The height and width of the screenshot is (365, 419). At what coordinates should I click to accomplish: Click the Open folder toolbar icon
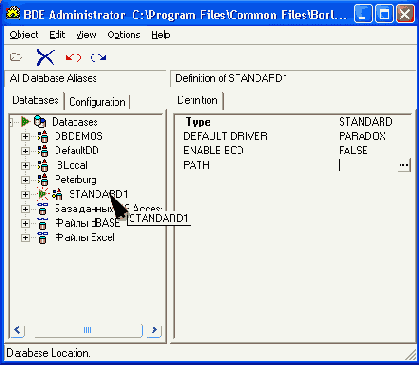16,57
